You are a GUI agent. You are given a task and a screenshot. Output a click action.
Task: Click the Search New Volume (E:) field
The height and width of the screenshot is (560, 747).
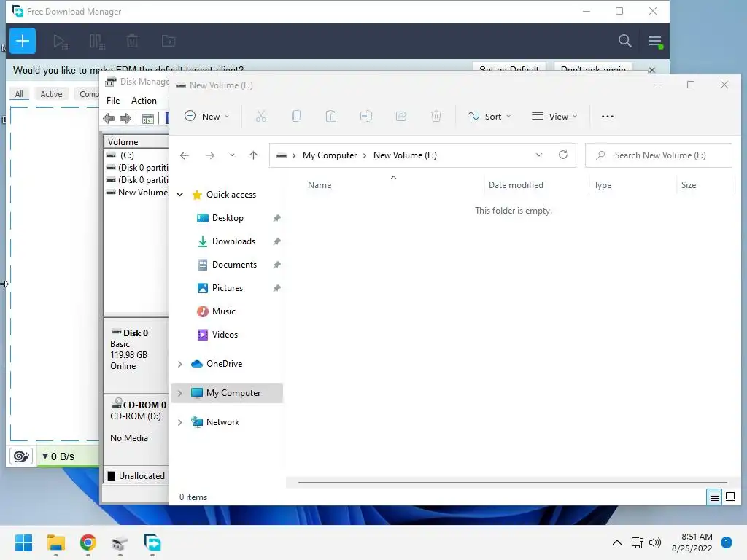(x=659, y=155)
